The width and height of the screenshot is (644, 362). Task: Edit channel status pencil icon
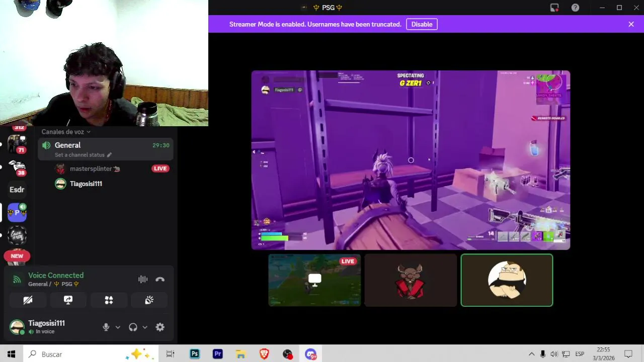109,155
